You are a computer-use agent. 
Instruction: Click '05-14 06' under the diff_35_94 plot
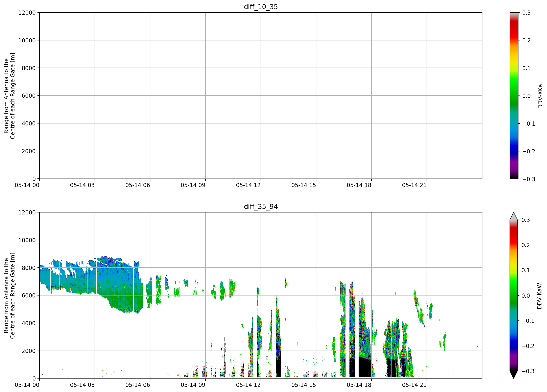click(x=138, y=385)
